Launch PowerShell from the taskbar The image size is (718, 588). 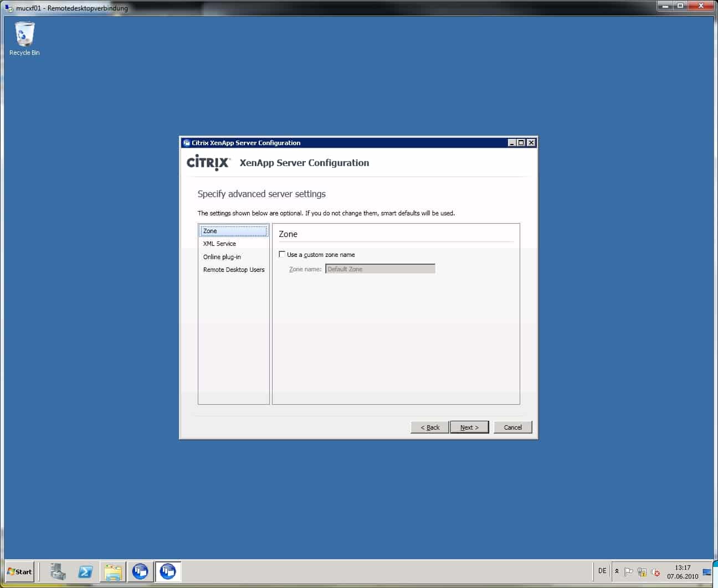coord(85,571)
